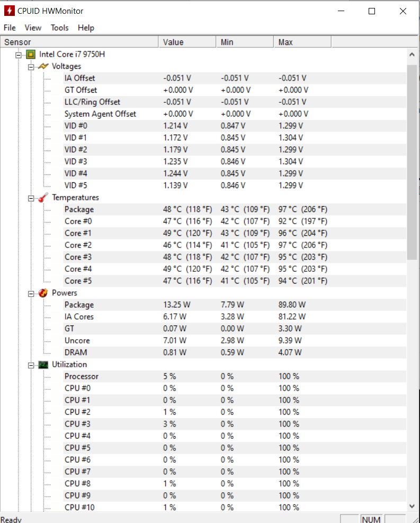Select the IA Cores power row
Viewport: 420px width, 523px height.
[235, 316]
